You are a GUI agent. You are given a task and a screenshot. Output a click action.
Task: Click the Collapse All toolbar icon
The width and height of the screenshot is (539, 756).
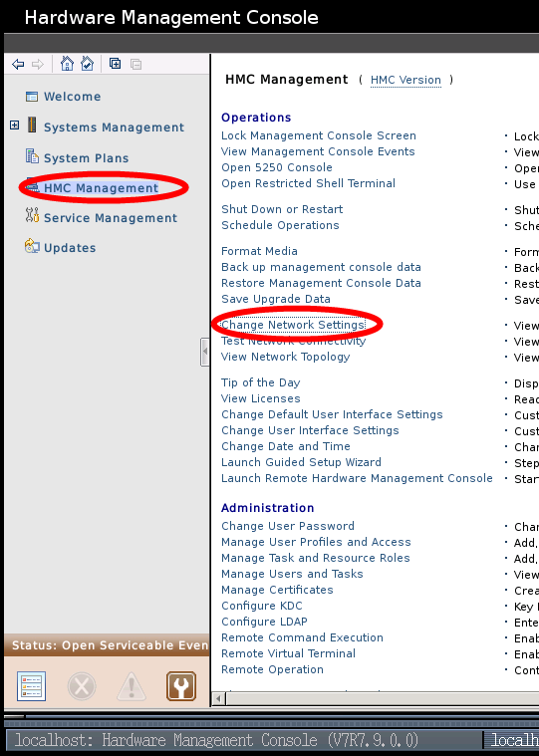pos(135,64)
